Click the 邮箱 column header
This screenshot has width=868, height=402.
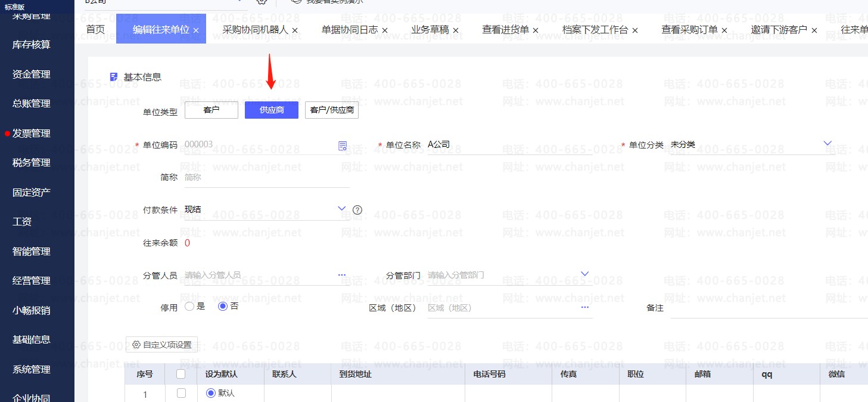[x=720, y=374]
